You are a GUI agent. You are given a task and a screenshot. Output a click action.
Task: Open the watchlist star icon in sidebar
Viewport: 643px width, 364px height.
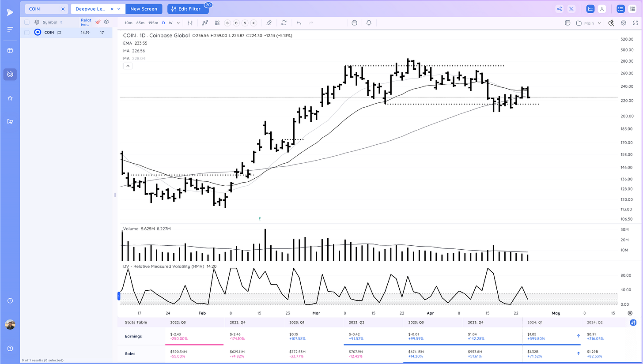[10, 98]
